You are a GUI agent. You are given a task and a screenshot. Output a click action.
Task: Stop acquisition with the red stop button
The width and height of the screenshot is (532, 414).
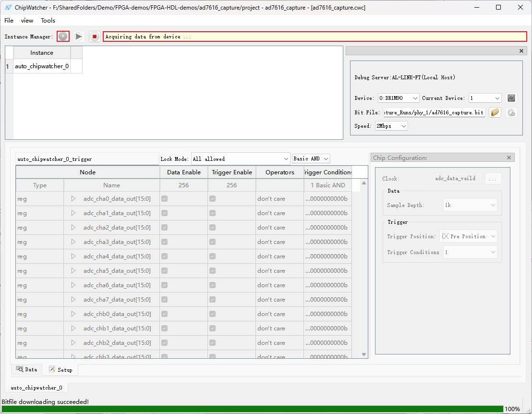click(95, 37)
